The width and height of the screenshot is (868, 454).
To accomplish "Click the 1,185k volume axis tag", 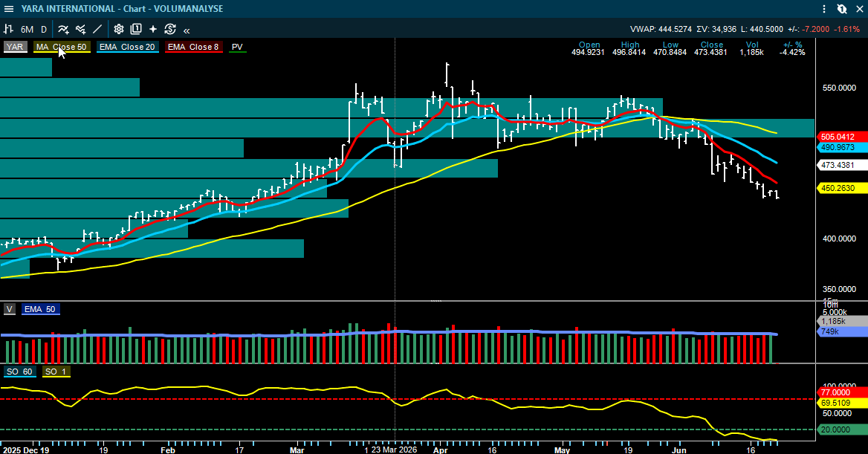I will 841,321.
